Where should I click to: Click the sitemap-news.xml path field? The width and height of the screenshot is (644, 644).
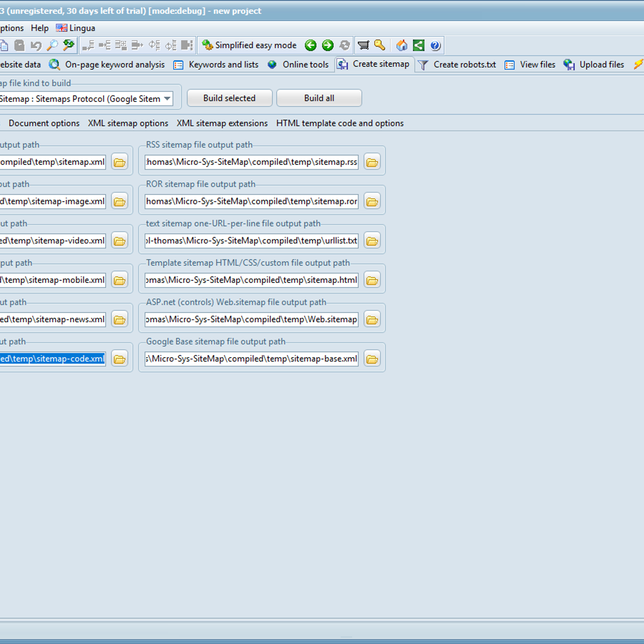click(x=53, y=320)
